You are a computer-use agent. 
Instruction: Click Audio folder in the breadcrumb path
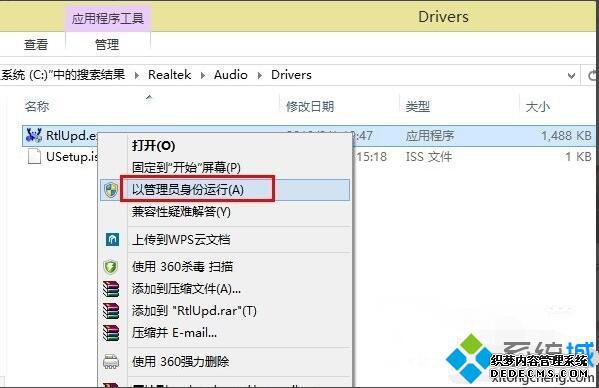(x=231, y=74)
